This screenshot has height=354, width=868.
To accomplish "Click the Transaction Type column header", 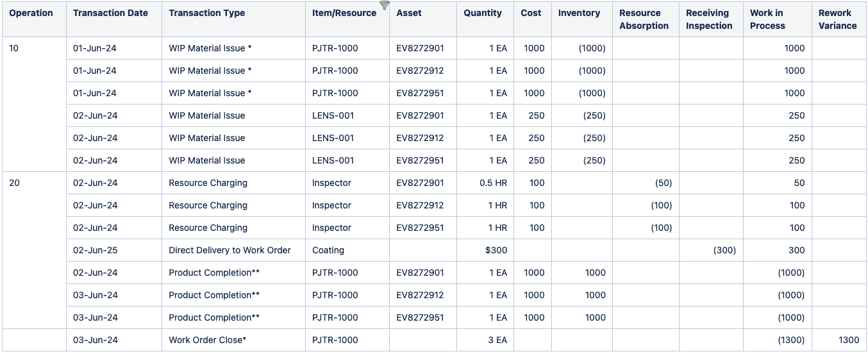I will (206, 13).
